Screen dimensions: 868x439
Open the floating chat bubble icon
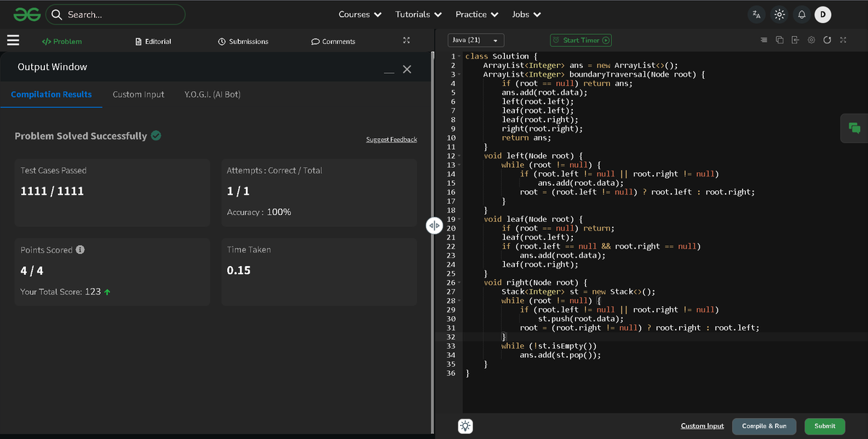coord(854,128)
